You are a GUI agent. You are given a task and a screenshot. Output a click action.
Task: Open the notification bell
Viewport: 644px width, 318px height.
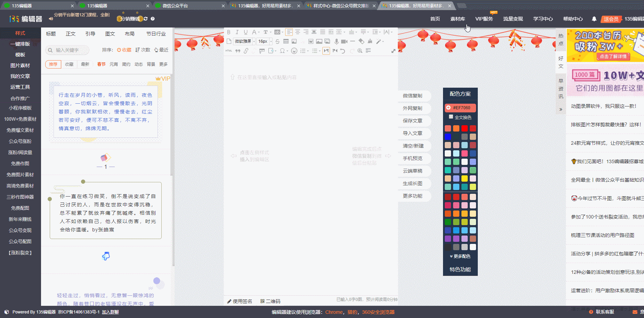[x=594, y=19]
